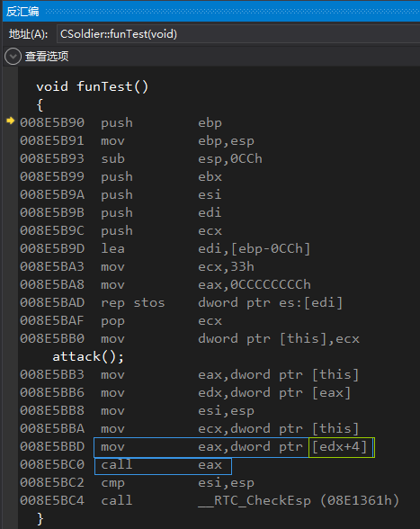Screen dimensions: 420x529
Task: Click the green-boxed [edx+4] operand
Action: (x=342, y=447)
